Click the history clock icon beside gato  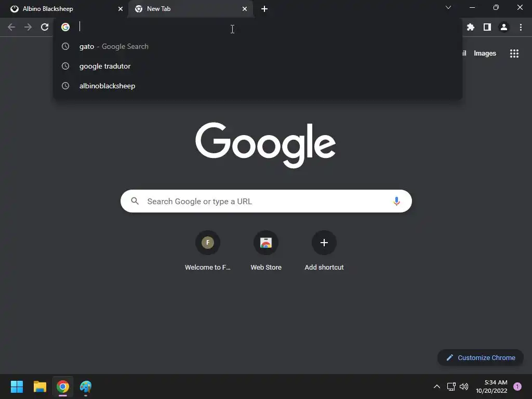tap(65, 46)
